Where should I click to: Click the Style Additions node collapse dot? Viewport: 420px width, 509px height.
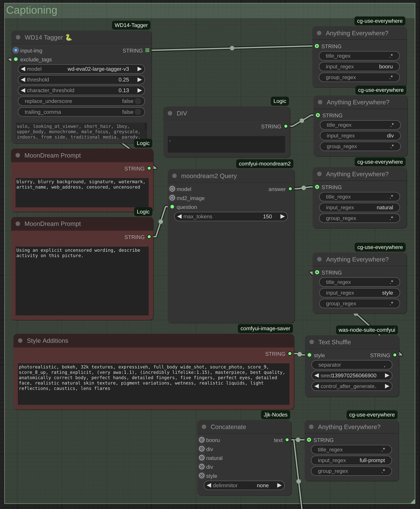20,340
